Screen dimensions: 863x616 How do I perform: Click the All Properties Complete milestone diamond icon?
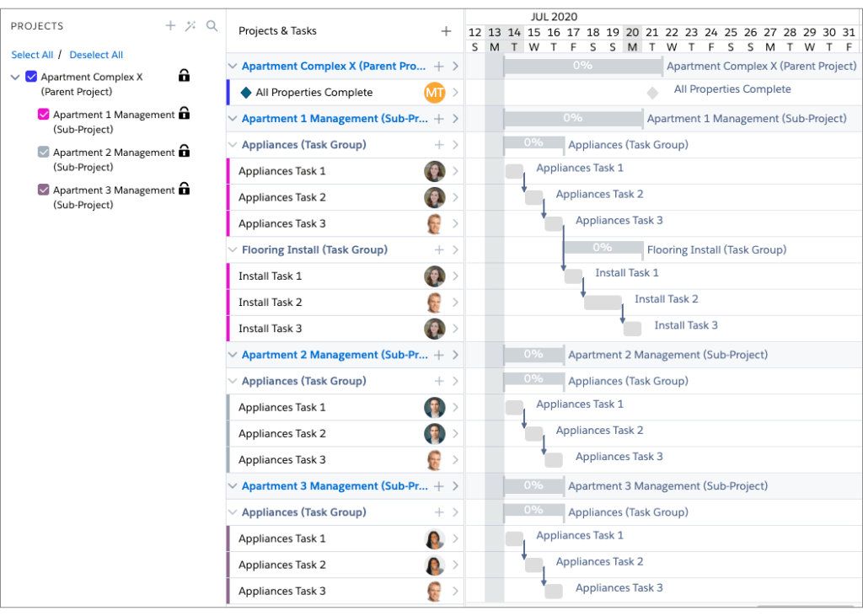246,93
